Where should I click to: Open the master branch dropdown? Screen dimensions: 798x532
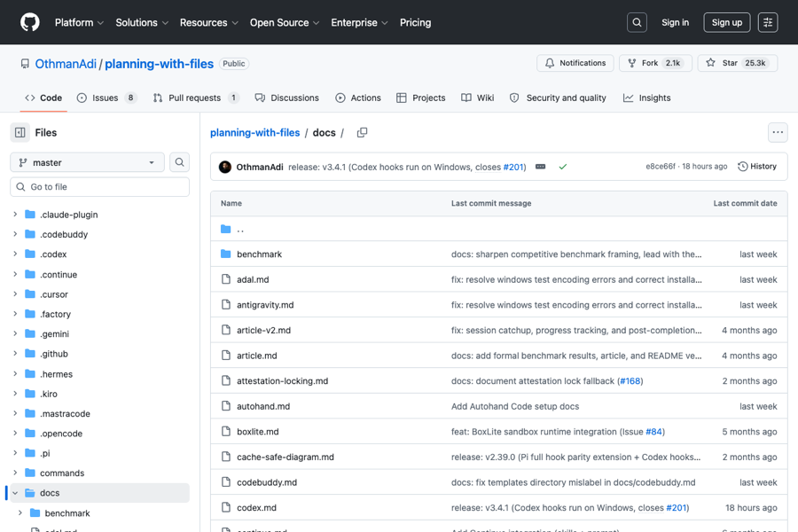pyautogui.click(x=87, y=162)
